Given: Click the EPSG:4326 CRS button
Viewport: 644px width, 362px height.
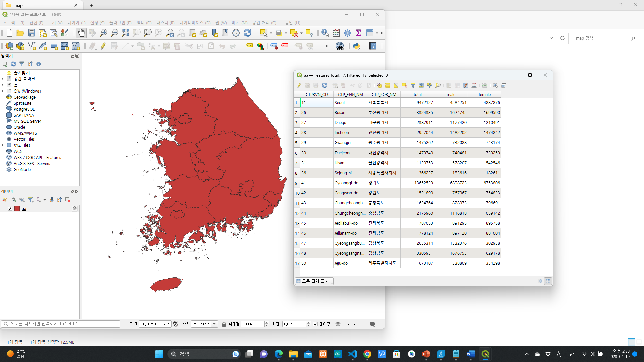Looking at the screenshot, I should pos(348,324).
